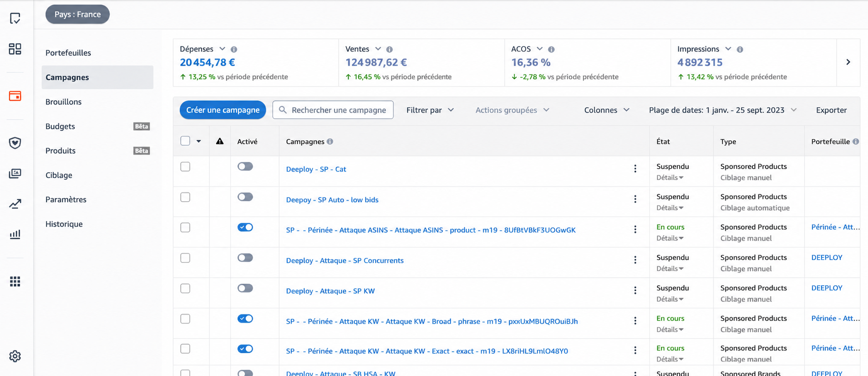Image resolution: width=868 pixels, height=376 pixels.
Task: Click the Type column header
Action: [728, 141]
